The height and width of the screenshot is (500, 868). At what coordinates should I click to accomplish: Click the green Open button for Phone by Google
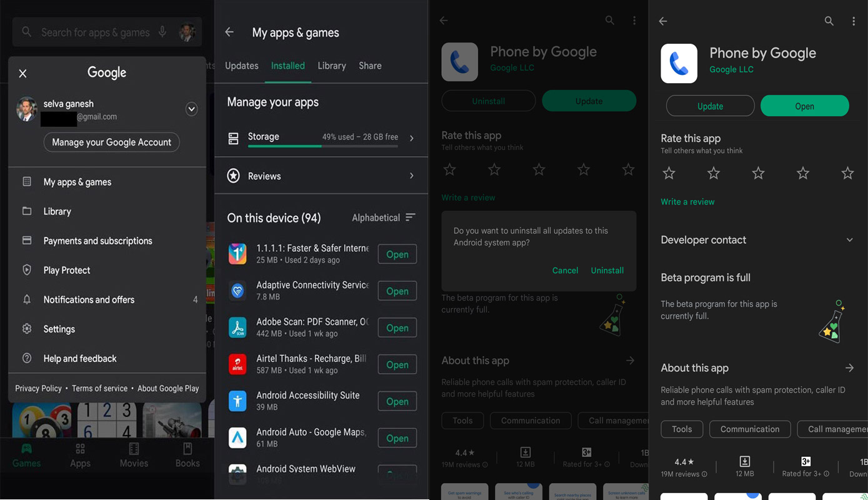tap(805, 106)
